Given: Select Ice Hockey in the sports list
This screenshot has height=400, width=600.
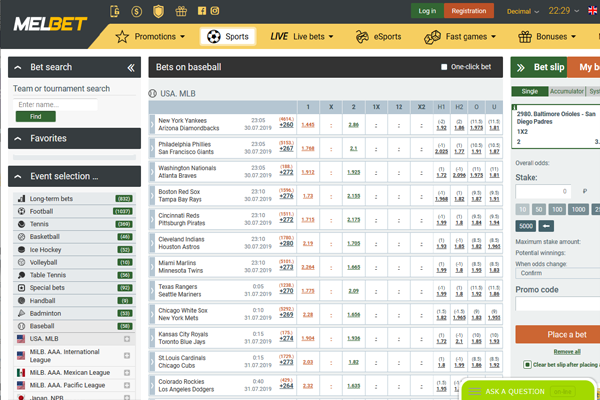Looking at the screenshot, I should pyautogui.click(x=74, y=250).
